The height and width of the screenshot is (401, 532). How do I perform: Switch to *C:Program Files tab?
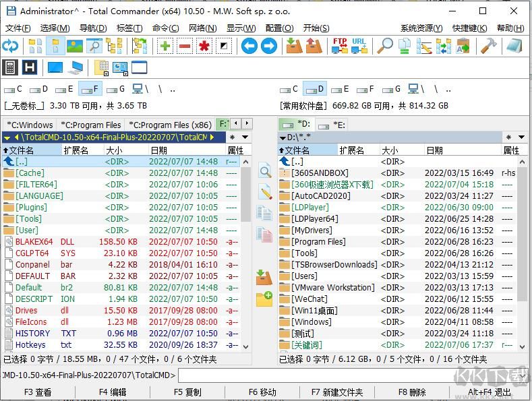[90, 125]
